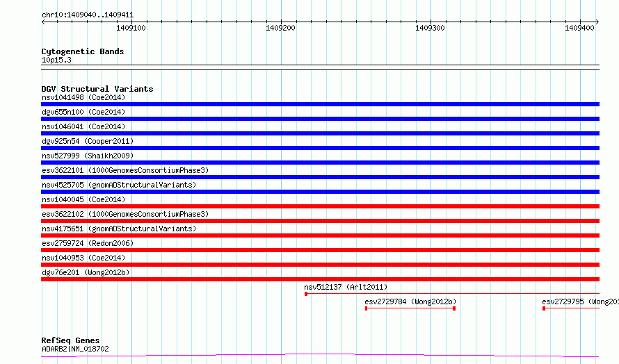
Task: Click ruler position 1409400
Action: (x=579, y=28)
